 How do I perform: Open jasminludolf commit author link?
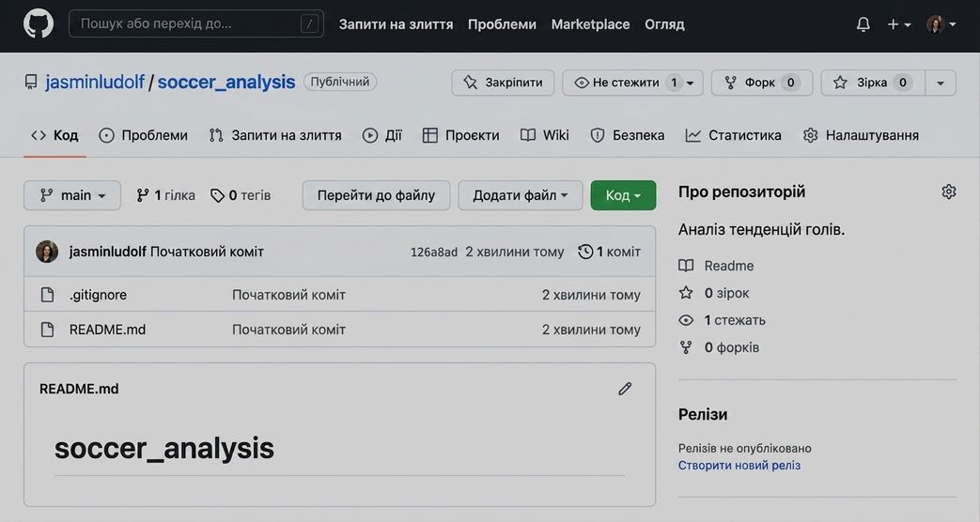tap(107, 252)
